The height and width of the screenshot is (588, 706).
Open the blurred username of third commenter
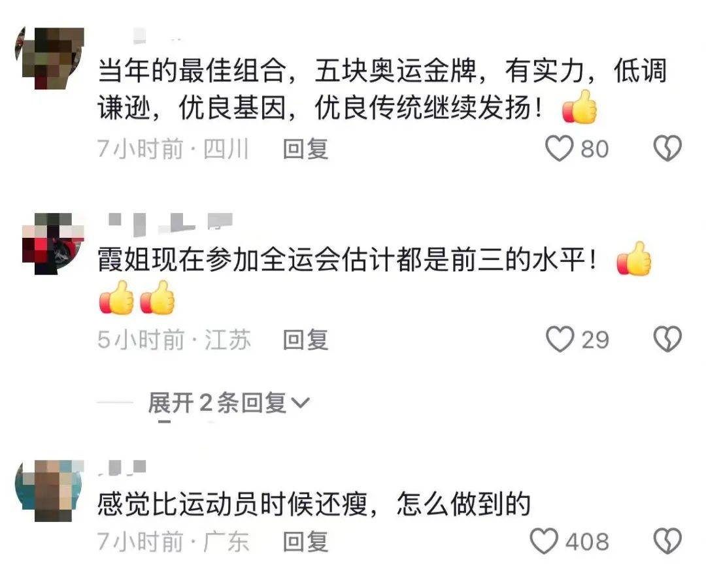pos(123,468)
